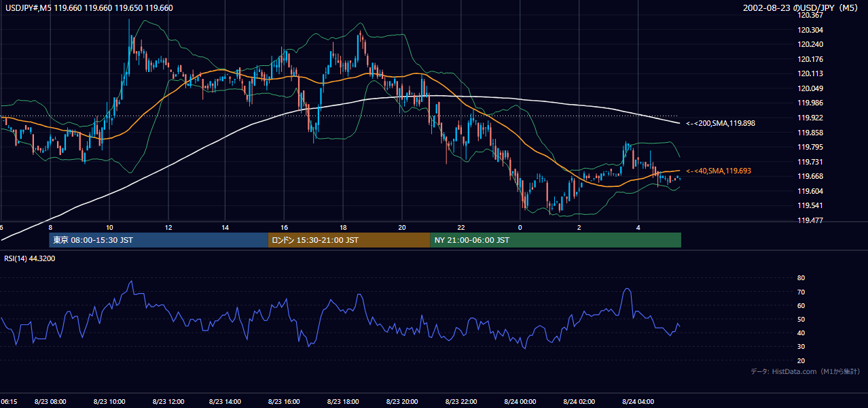Select the NY 21:00-06:00 JST session bar

(x=556, y=240)
